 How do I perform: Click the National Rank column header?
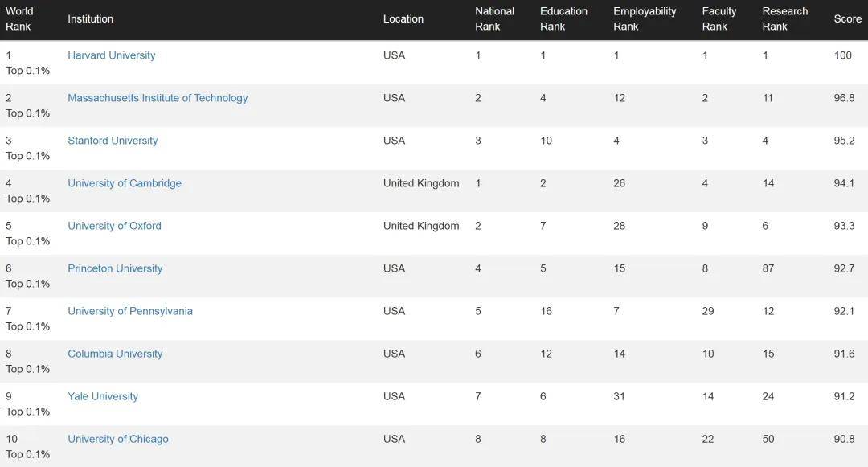pyautogui.click(x=494, y=18)
